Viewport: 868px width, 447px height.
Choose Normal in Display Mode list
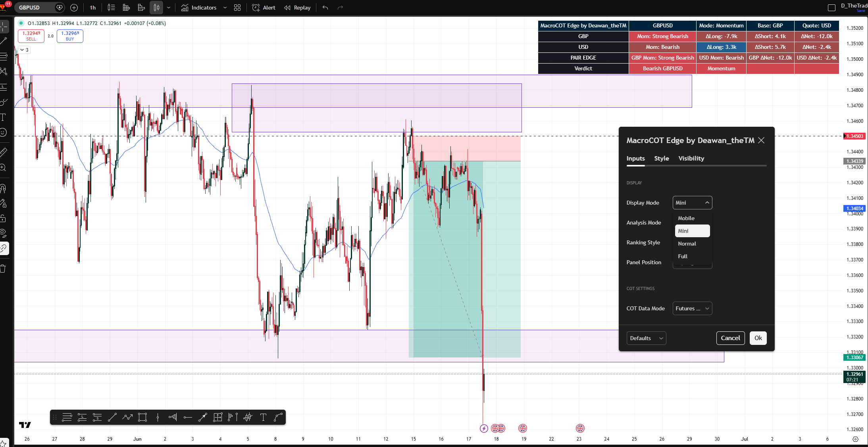point(692,244)
